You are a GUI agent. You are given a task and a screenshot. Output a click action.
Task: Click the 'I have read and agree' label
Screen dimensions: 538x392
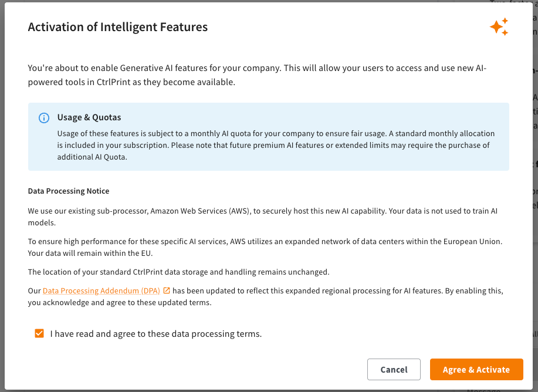(x=155, y=334)
